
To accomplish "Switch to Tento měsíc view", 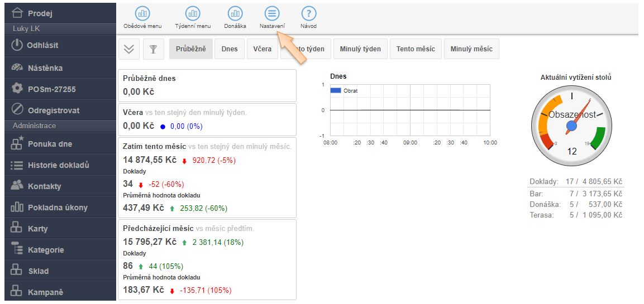I will click(416, 49).
